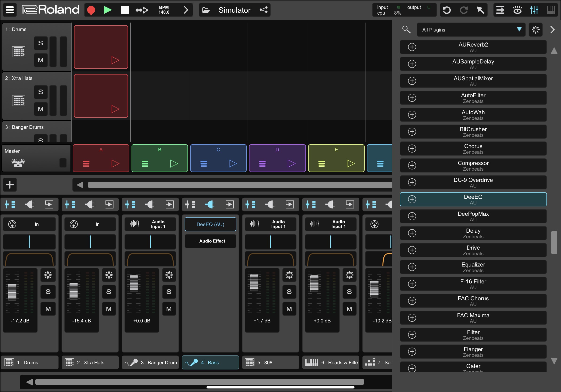Mute the 2 : Xtra Hats timeline track

(41, 109)
